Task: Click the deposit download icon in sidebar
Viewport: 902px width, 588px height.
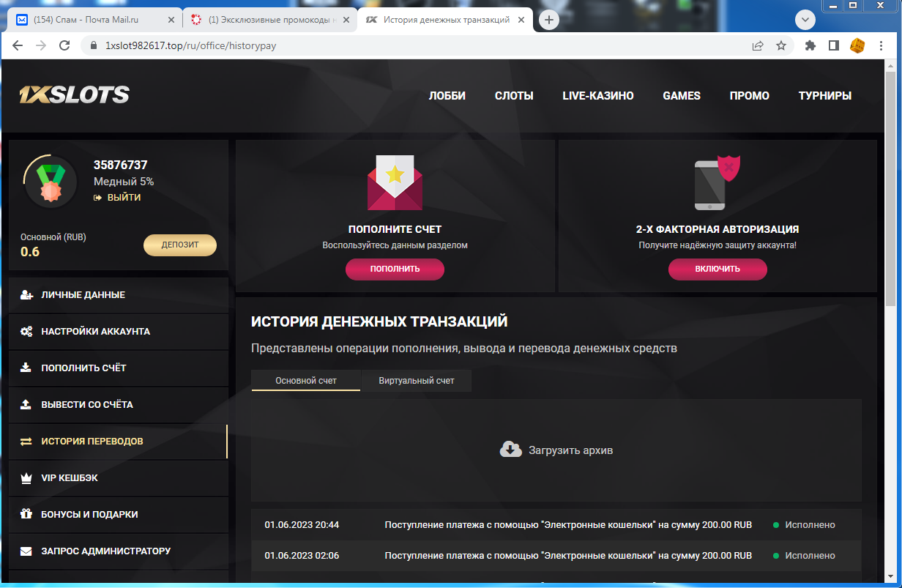Action: [26, 368]
